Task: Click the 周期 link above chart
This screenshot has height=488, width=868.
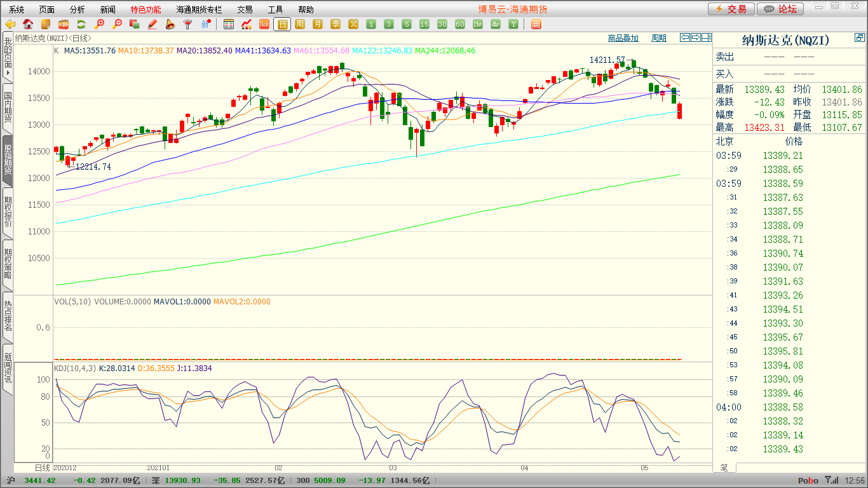Action: (659, 38)
